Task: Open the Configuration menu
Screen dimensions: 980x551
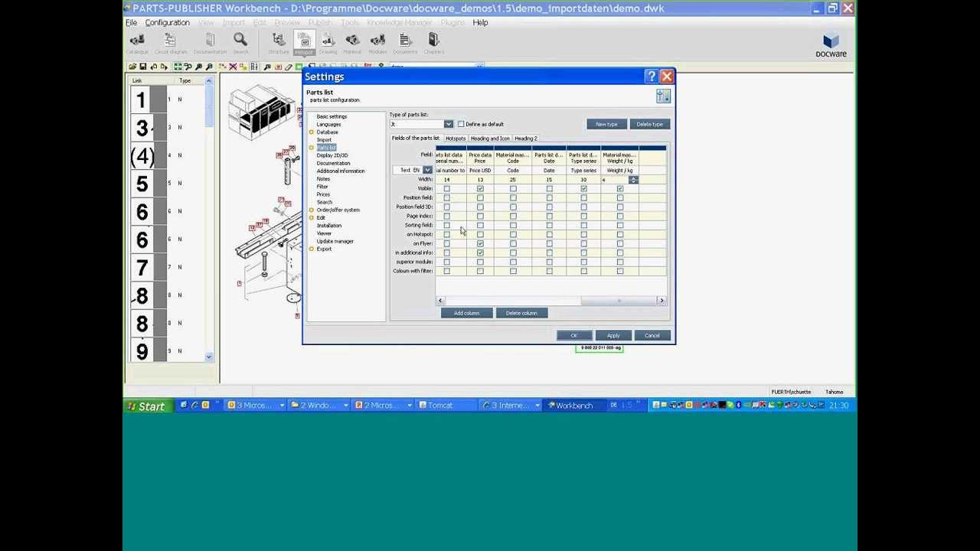Action: (x=167, y=22)
